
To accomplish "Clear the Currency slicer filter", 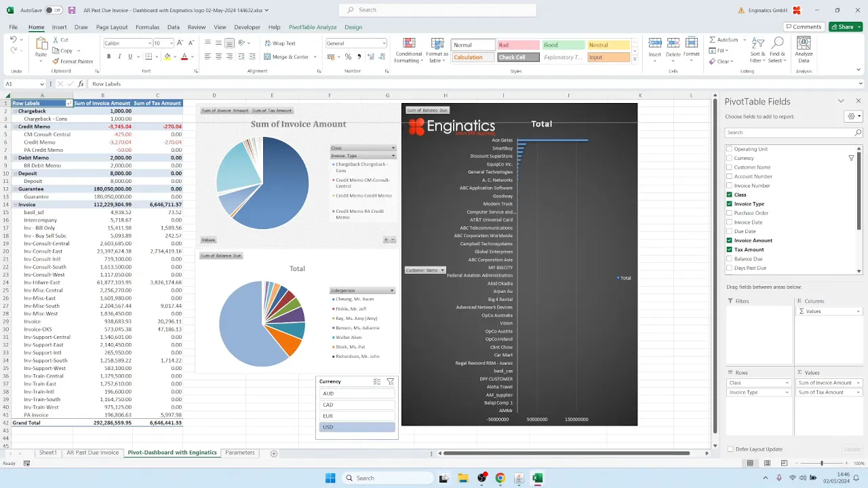I will tap(390, 382).
